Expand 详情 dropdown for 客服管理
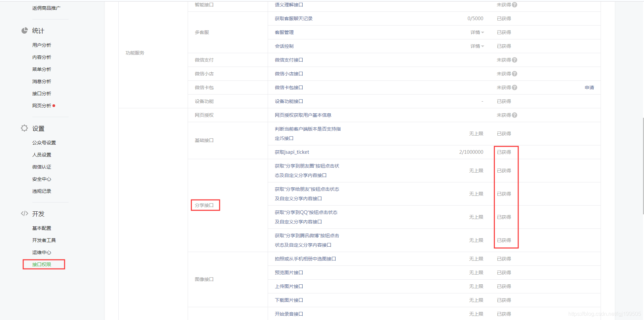The image size is (644, 320). click(477, 32)
